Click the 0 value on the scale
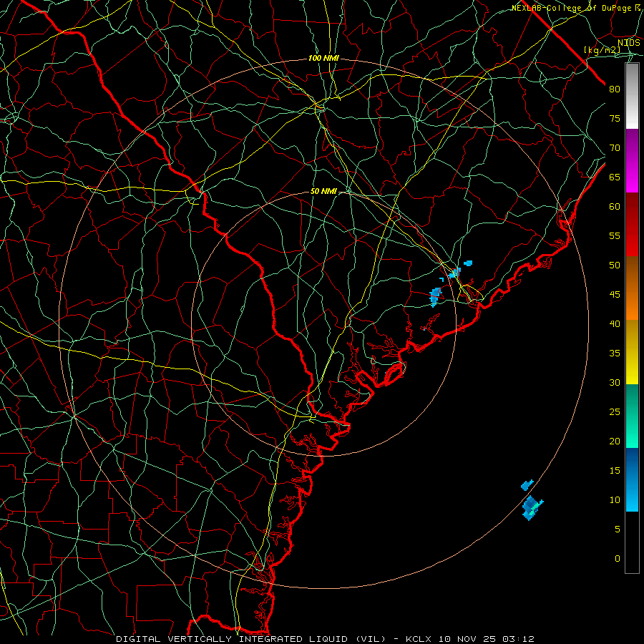Screen dimensions: 644x644 pyautogui.click(x=617, y=559)
